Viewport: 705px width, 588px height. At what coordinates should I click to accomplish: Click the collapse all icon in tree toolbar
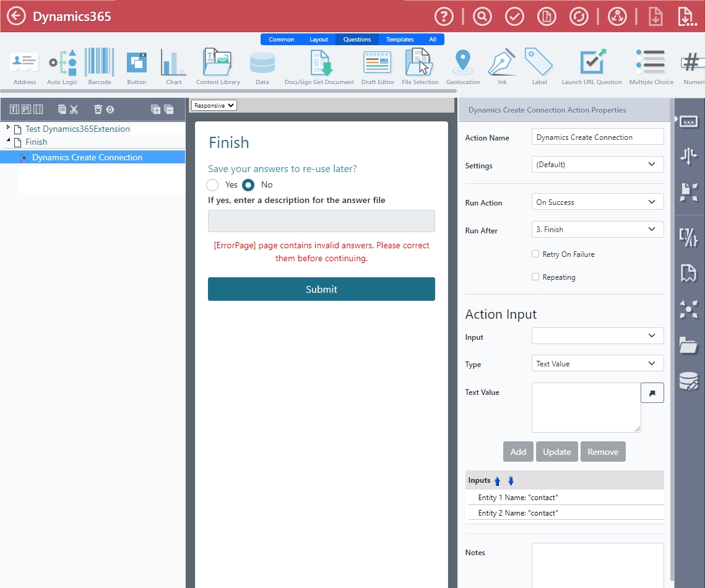click(x=169, y=109)
